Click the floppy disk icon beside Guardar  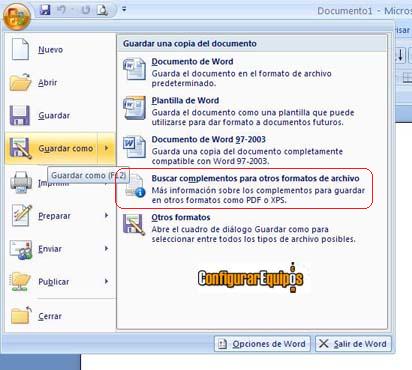[20, 115]
